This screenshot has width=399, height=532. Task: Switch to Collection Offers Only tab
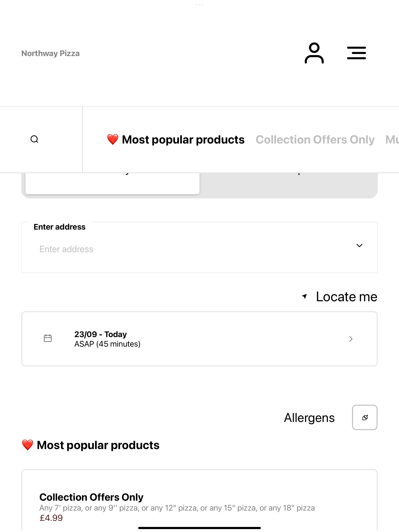point(315,140)
